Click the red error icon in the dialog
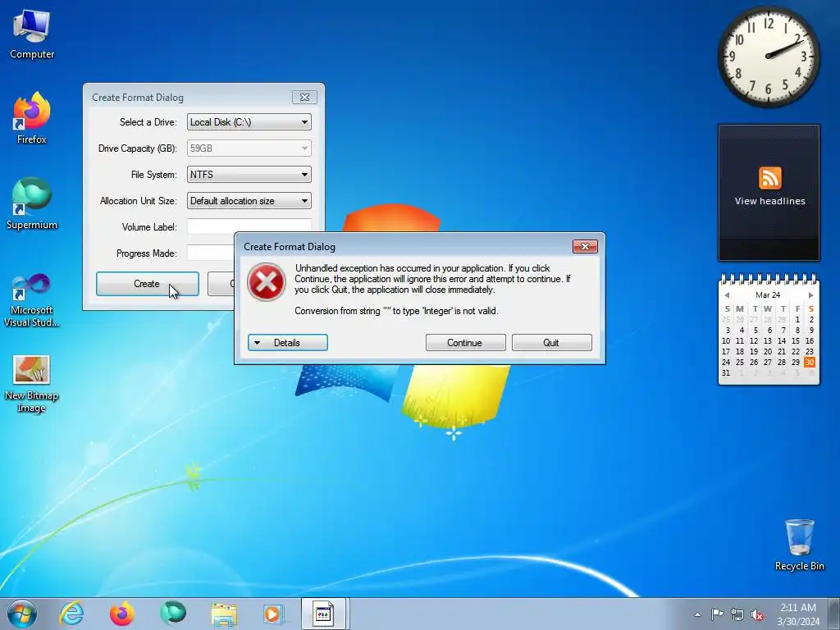Viewport: 840px width, 630px height. [x=267, y=282]
